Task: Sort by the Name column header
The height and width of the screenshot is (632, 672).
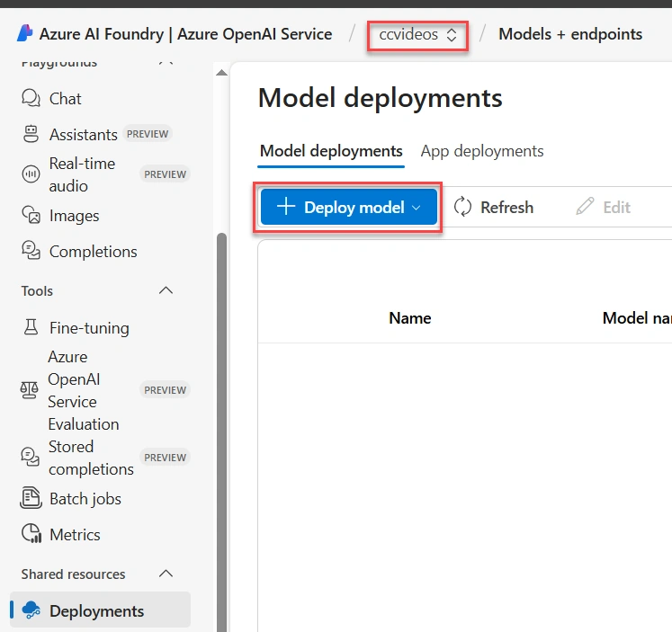Action: [409, 318]
